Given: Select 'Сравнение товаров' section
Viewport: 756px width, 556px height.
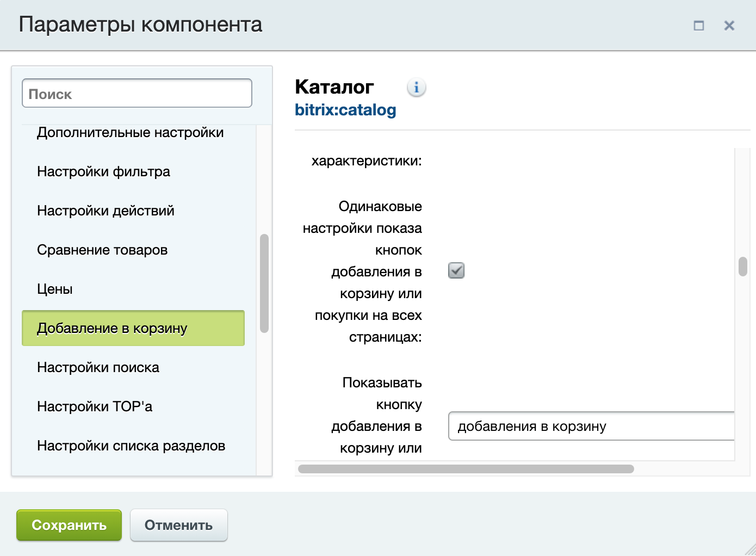Looking at the screenshot, I should click(102, 250).
